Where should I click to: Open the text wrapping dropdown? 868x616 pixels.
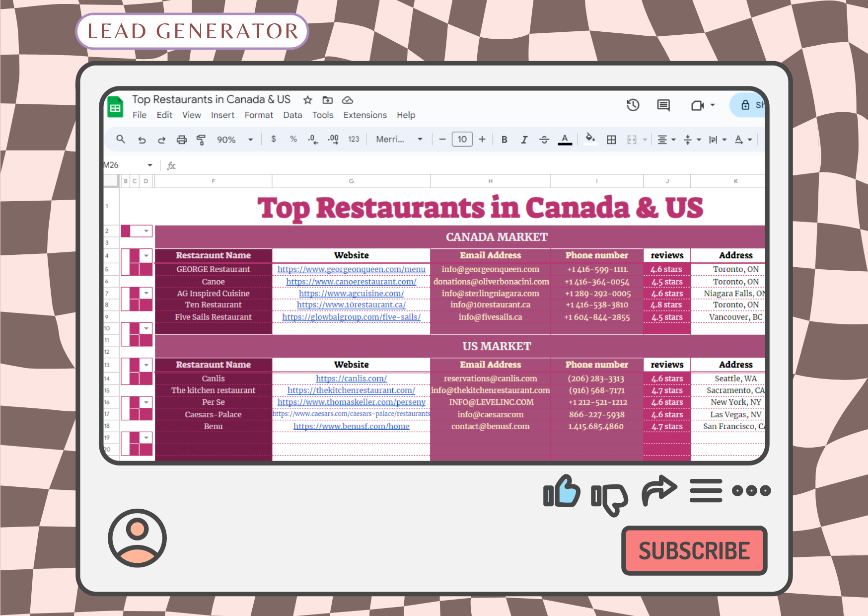point(718,140)
